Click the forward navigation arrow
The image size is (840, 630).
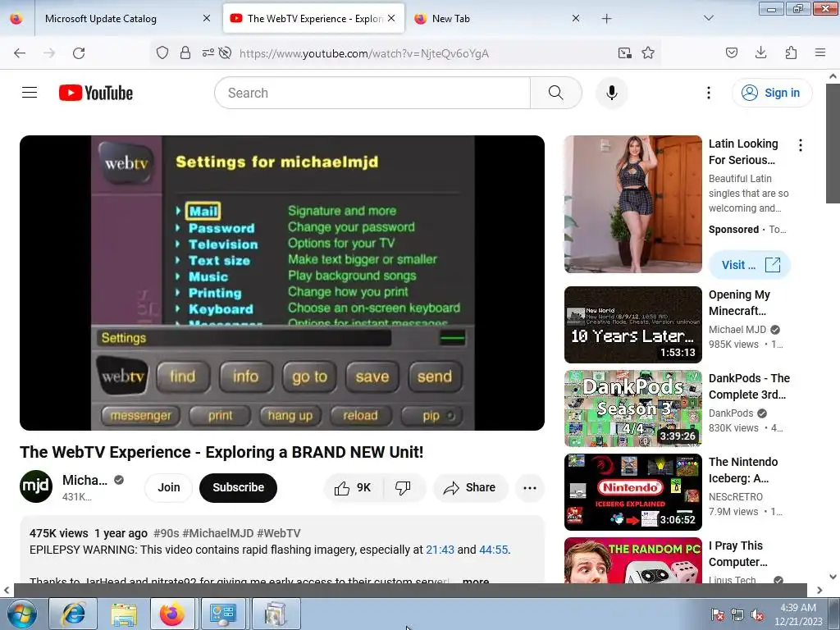click(49, 53)
